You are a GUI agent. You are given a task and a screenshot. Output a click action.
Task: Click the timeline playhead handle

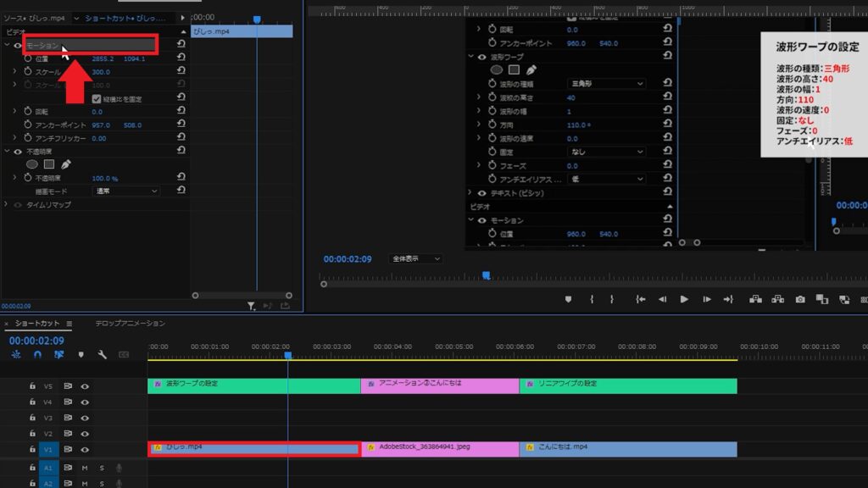(288, 355)
